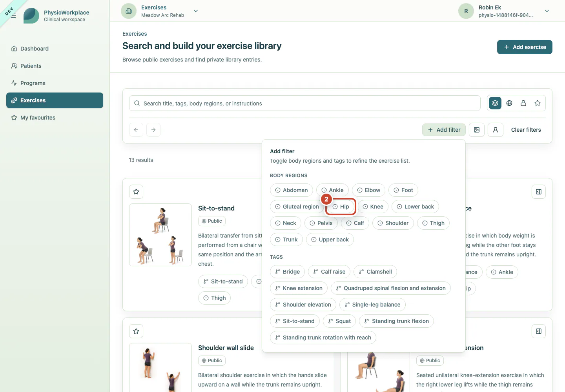The height and width of the screenshot is (392, 565).
Task: Click the all-layers scope icon
Action: click(x=495, y=103)
